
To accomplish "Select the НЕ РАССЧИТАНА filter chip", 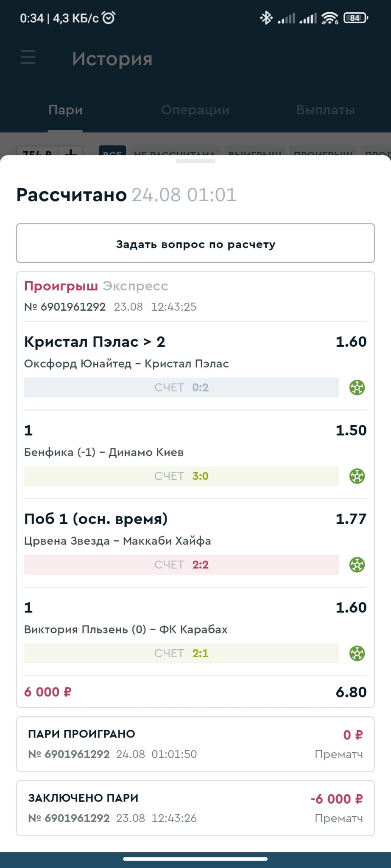I will (174, 152).
